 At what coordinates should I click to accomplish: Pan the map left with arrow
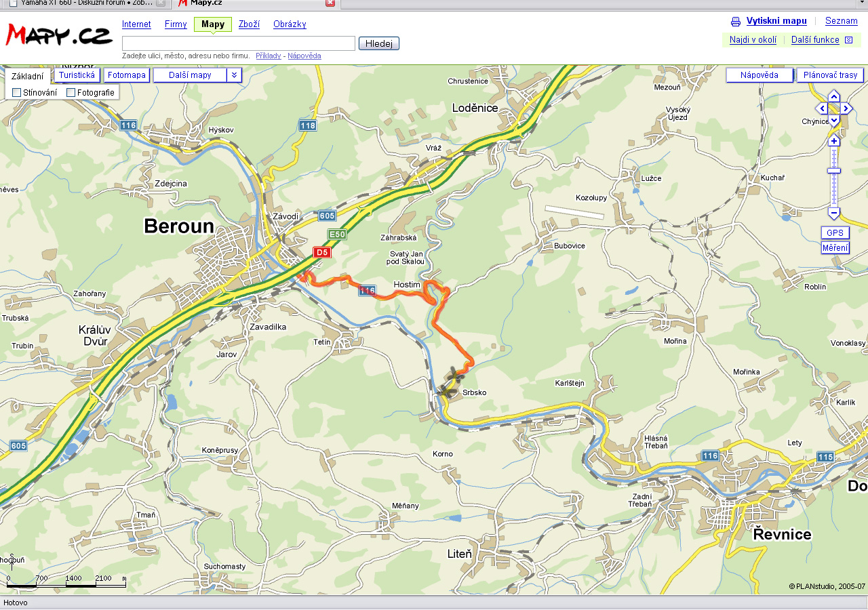pos(822,108)
